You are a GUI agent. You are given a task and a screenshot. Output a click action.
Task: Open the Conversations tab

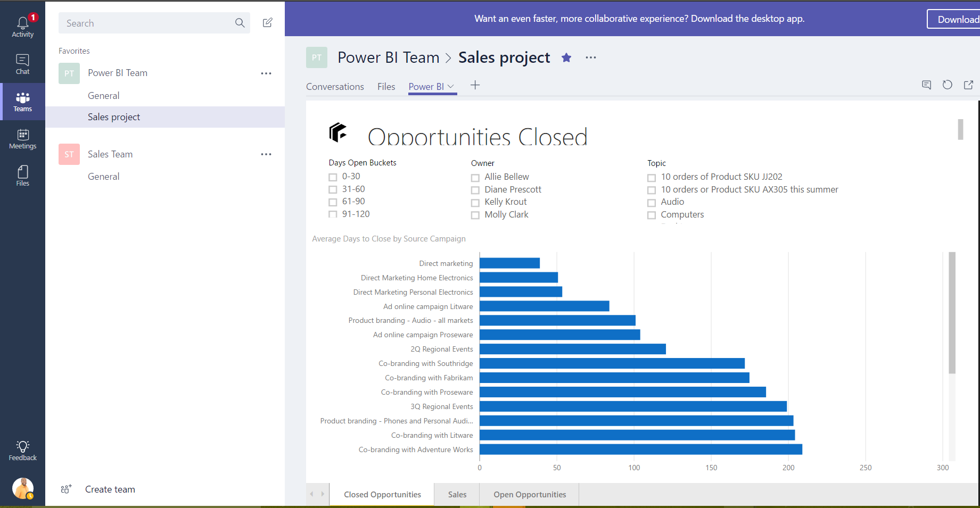coord(335,87)
